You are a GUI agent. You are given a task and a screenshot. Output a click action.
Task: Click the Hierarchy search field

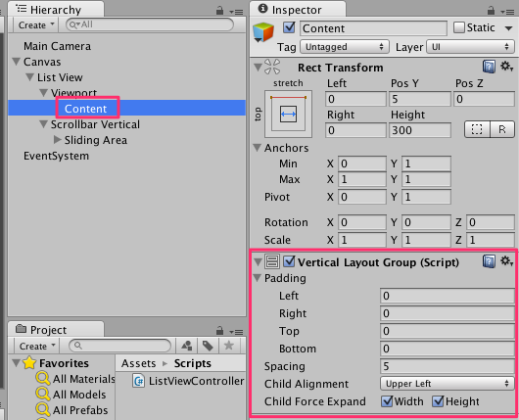click(150, 24)
